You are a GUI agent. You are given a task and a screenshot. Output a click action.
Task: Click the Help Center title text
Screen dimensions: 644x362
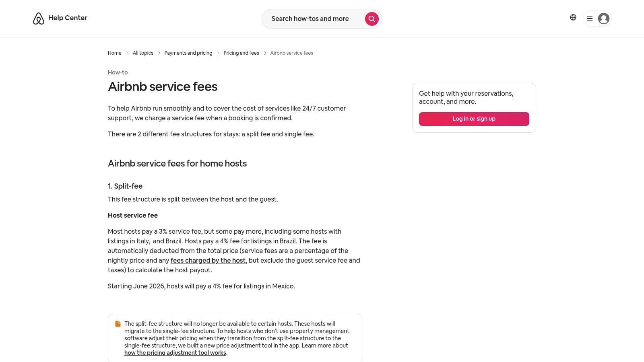[x=68, y=18]
